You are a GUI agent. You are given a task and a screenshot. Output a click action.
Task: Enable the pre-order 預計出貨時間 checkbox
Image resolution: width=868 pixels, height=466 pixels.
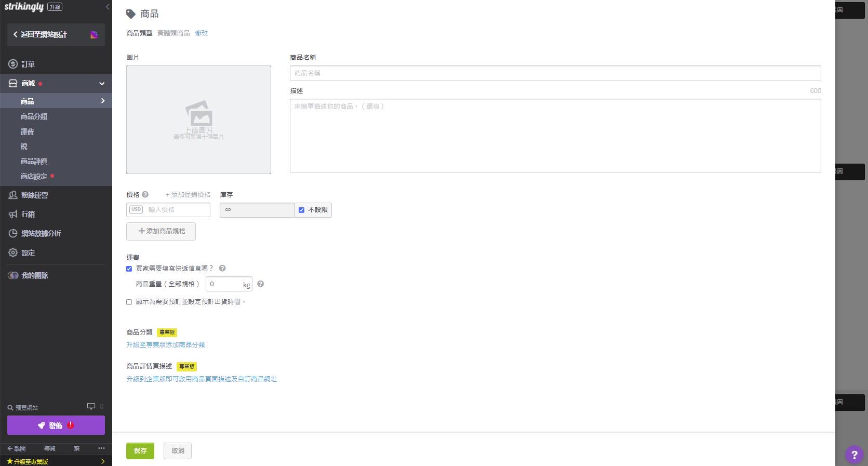[129, 302]
